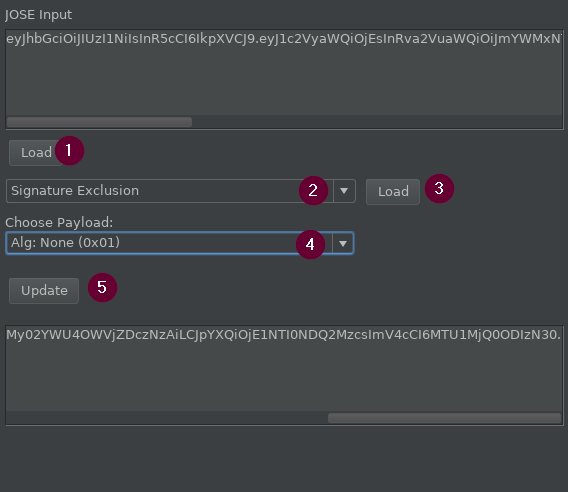Image resolution: width=568 pixels, height=492 pixels.
Task: Click the JOSE Input horizontal scrollbar thumb
Action: [99, 122]
